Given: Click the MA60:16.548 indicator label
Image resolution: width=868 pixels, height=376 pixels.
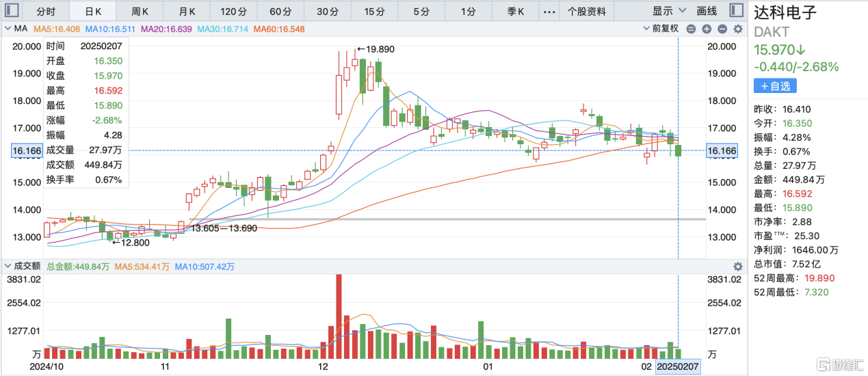Looking at the screenshot, I should [x=279, y=29].
